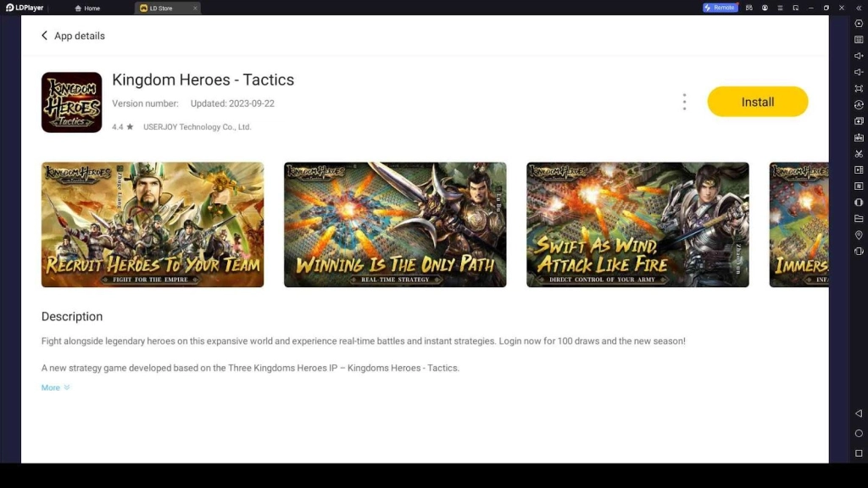Click the volume down icon

point(859,72)
